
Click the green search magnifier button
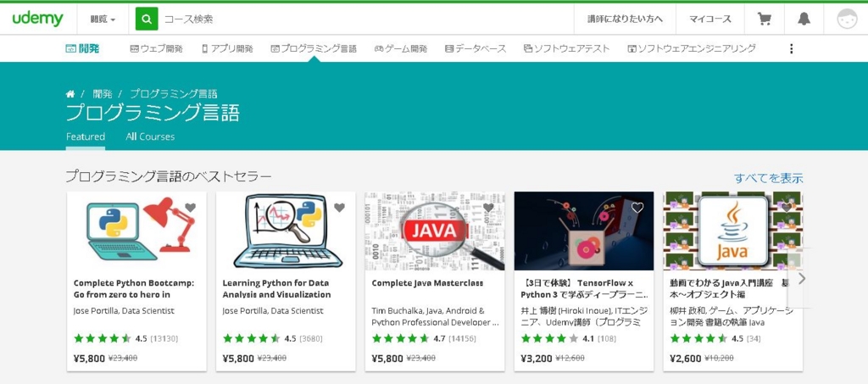click(147, 19)
